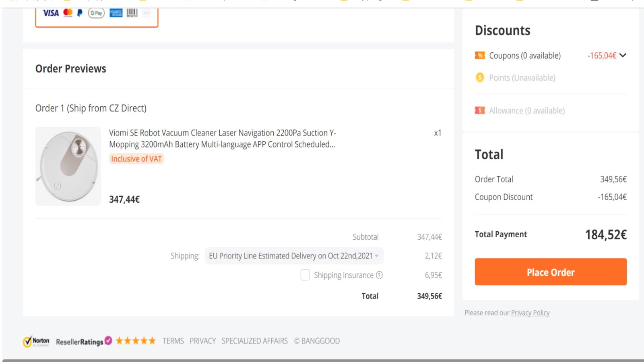Image resolution: width=644 pixels, height=362 pixels.
Task: Open the Viomi SE Robot Vacuum product title
Action: [222, 139]
